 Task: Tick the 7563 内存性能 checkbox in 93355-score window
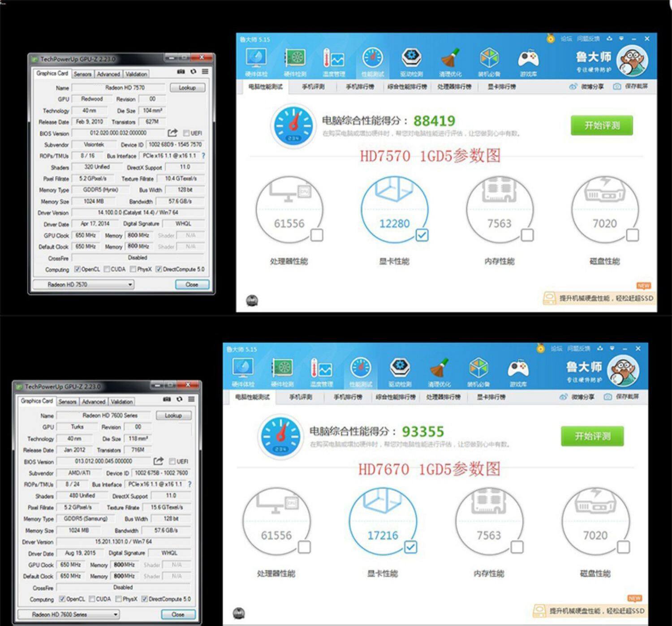tap(517, 547)
